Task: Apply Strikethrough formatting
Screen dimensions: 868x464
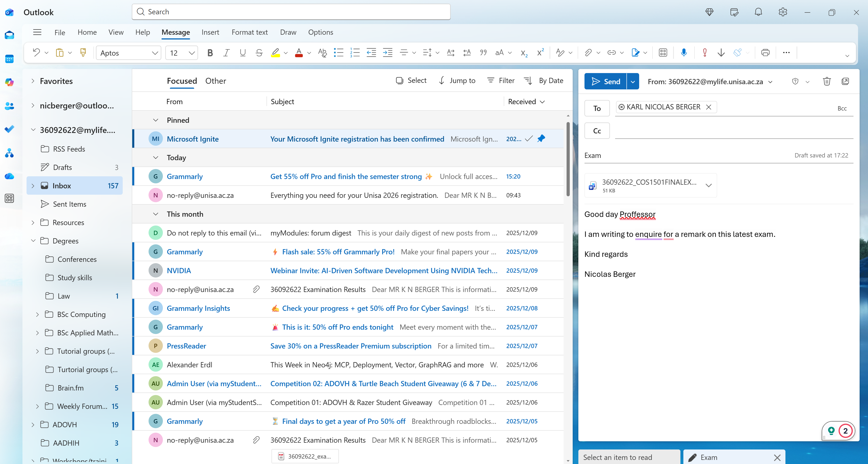Action: pos(259,53)
